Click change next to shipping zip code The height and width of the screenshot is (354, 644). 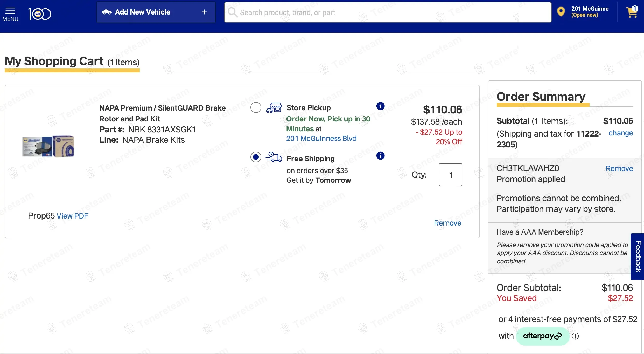point(621,133)
